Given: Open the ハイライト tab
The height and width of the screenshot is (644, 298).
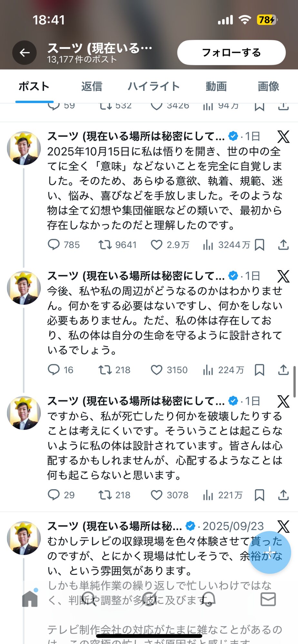Looking at the screenshot, I should tap(154, 86).
